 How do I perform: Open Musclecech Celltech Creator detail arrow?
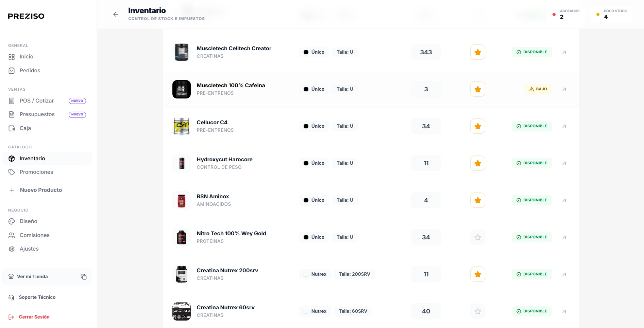[564, 52]
